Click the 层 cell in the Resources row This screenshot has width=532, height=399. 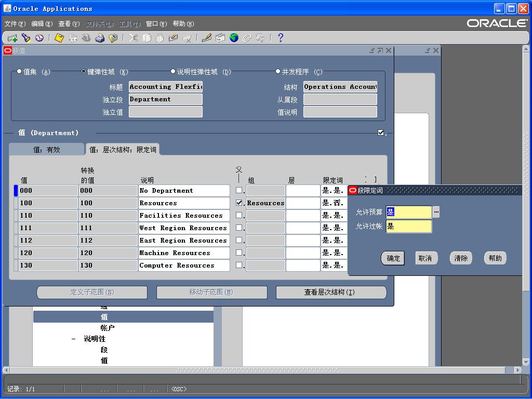point(303,203)
